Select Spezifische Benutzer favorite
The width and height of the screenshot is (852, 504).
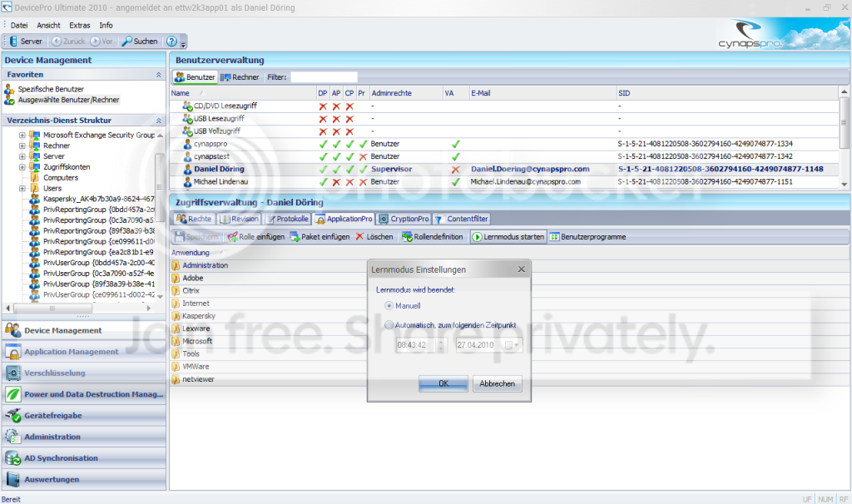[x=51, y=89]
